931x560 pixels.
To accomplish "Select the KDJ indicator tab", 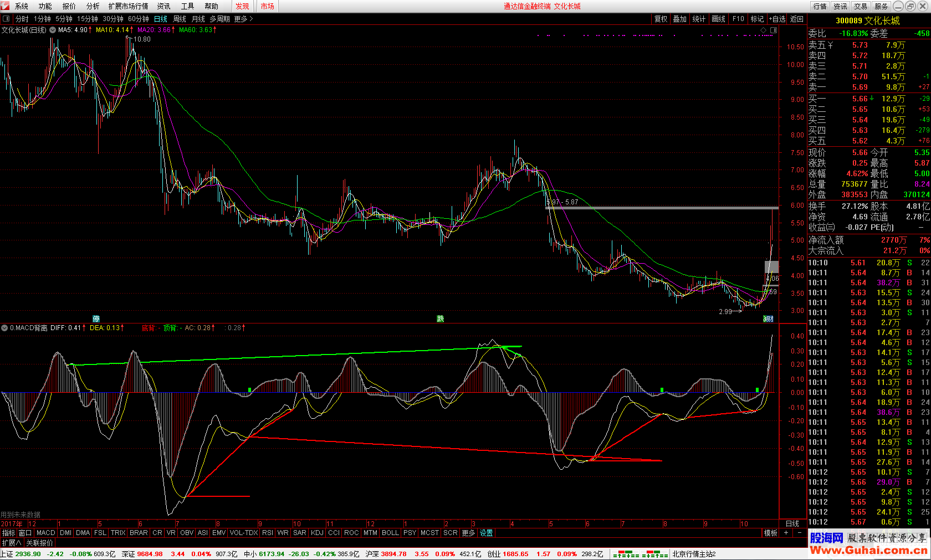I will pos(317,533).
